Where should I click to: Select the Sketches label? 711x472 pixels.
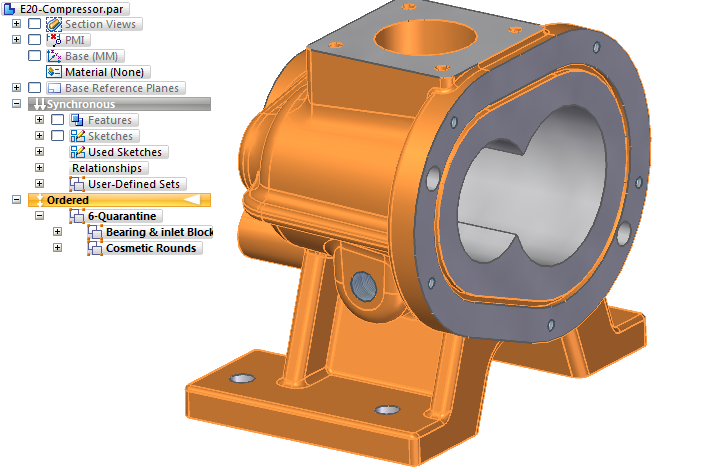pyautogui.click(x=110, y=136)
